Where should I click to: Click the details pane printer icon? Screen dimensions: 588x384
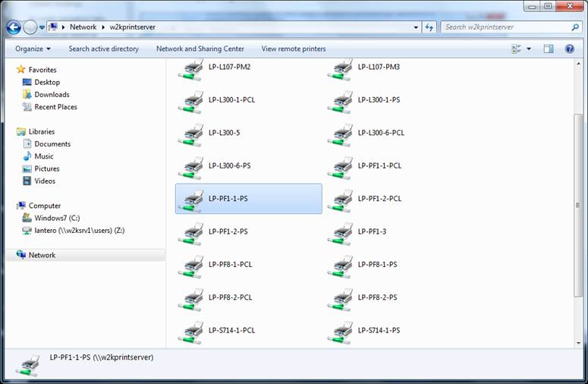[28, 365]
